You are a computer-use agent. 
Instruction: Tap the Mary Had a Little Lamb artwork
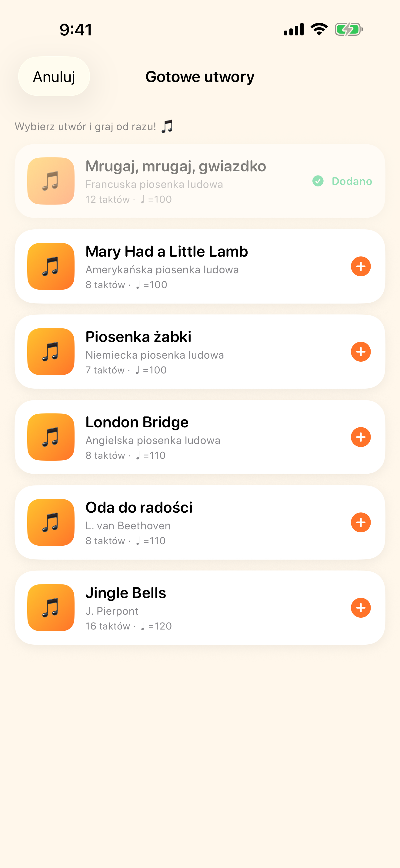[x=51, y=266]
